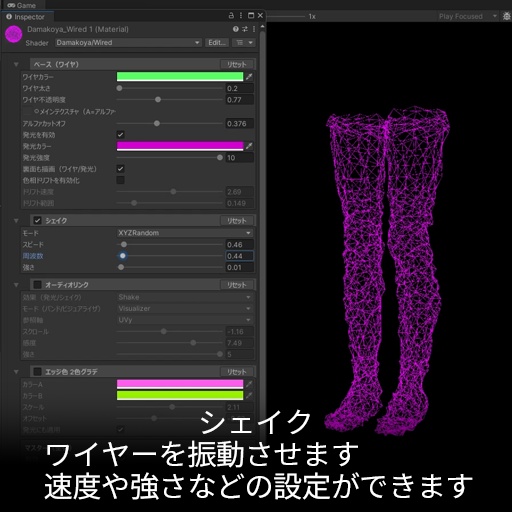The height and width of the screenshot is (512, 512).
Task: Disable the シェイク section checkbox
Action: [x=37, y=220]
